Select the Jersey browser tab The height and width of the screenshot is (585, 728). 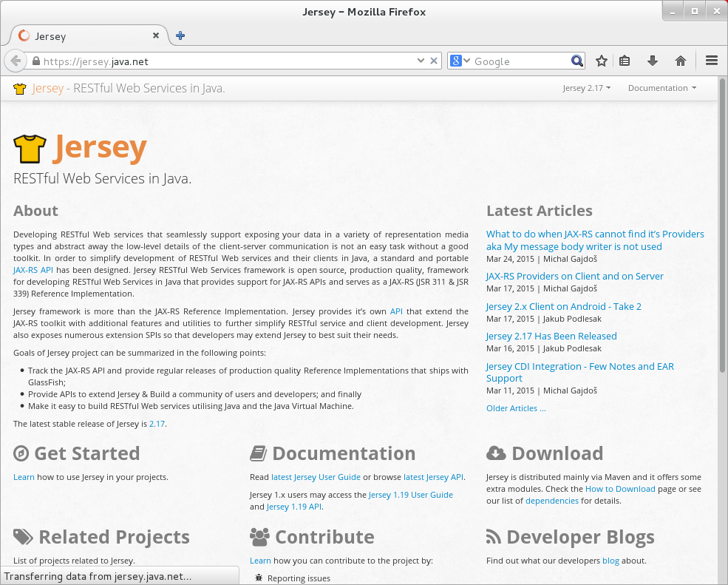[88, 35]
